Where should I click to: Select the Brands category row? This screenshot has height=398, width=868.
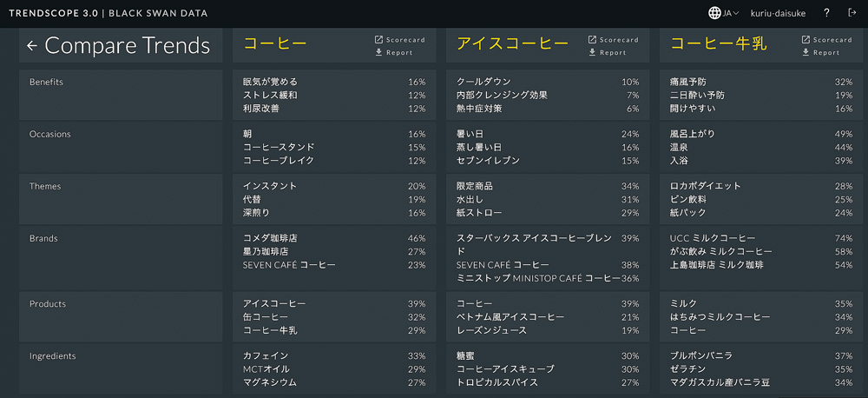[121, 257]
